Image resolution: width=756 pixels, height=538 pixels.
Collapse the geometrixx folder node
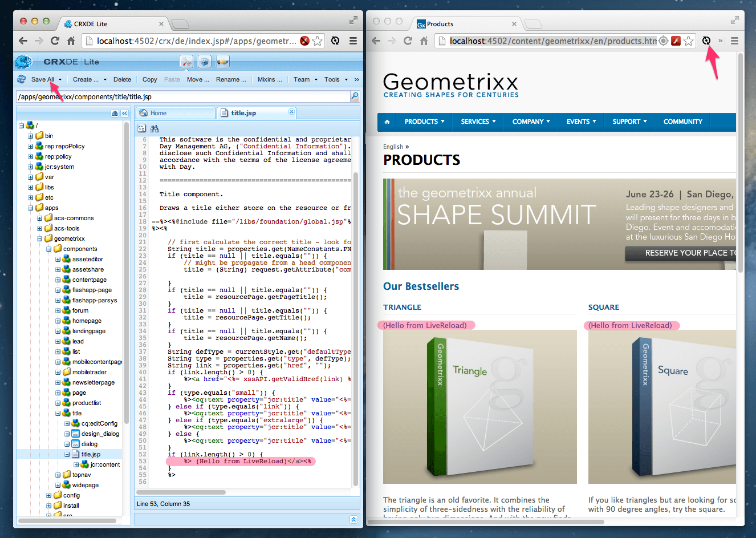pyautogui.click(x=40, y=238)
